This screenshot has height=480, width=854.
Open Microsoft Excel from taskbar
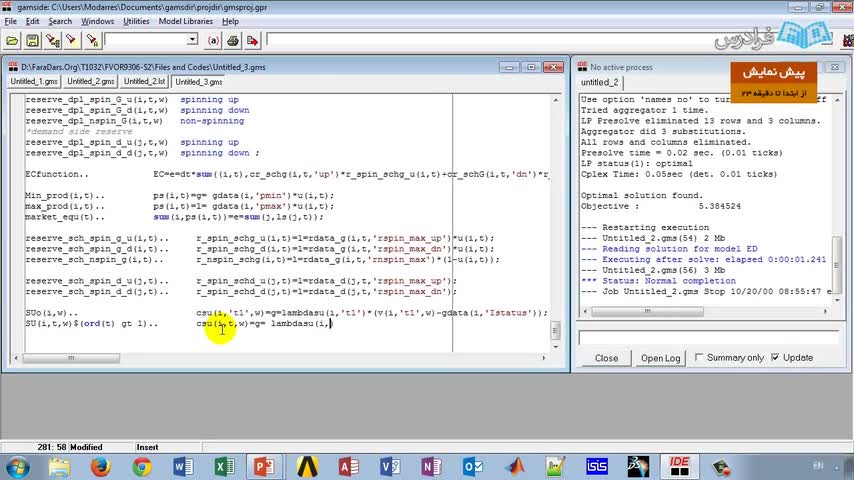pyautogui.click(x=224, y=467)
